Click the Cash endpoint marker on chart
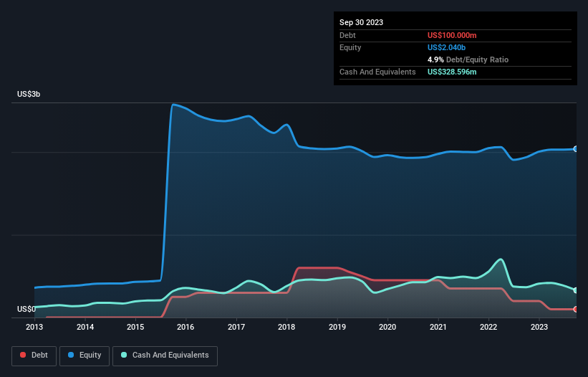The width and height of the screenshot is (588, 377). [576, 290]
